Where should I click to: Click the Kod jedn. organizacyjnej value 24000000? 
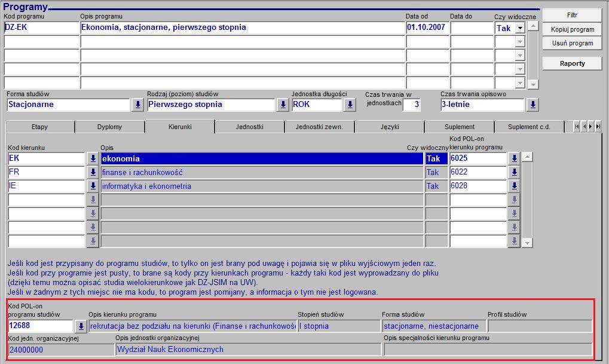coord(60,350)
